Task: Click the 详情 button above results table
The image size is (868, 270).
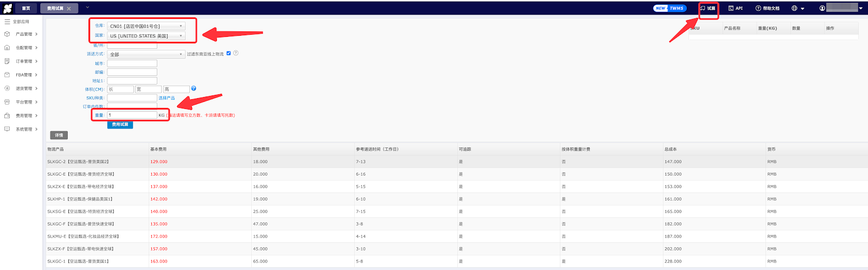Action: (59, 135)
